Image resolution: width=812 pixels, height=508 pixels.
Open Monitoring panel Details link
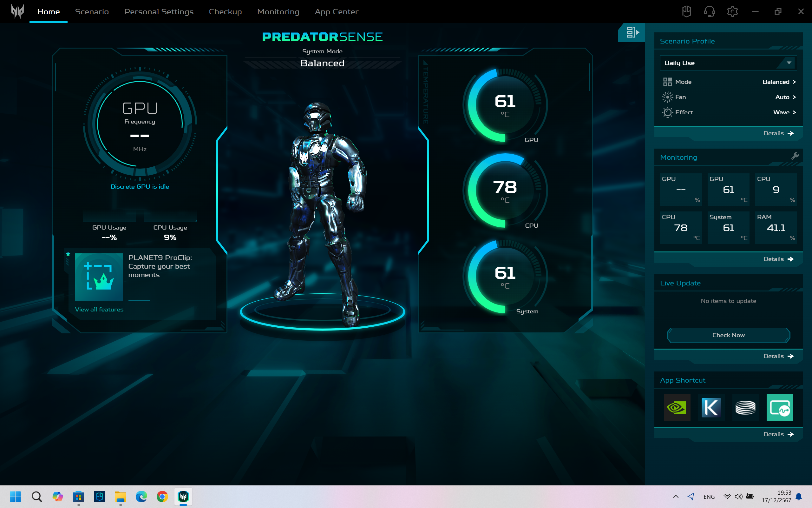(x=778, y=259)
